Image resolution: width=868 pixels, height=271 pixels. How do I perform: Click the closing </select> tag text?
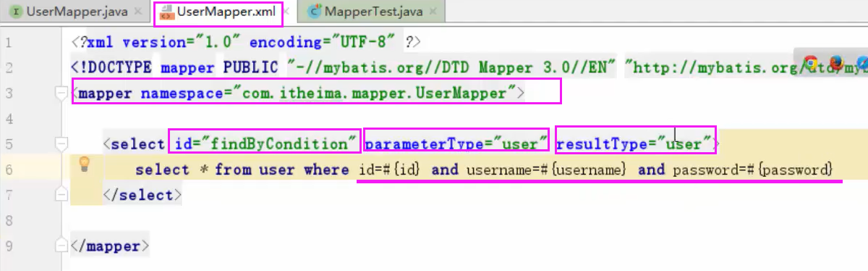tap(142, 195)
